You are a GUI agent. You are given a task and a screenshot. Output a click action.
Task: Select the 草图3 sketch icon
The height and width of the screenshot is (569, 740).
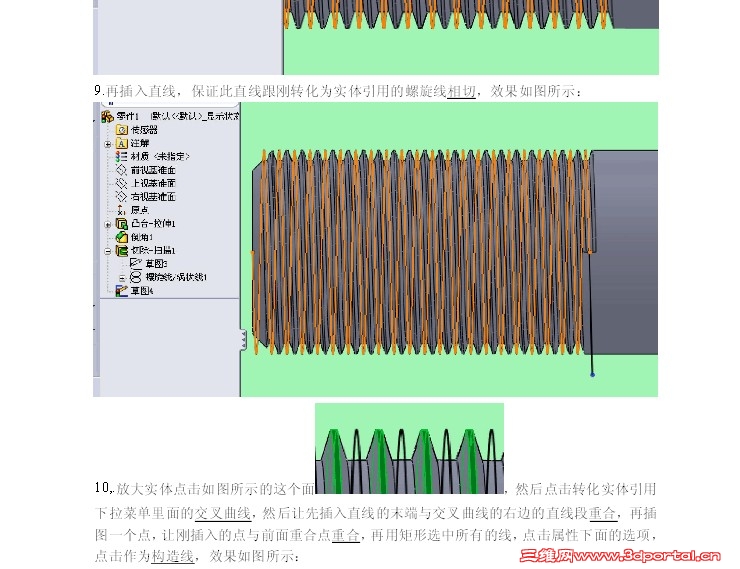tap(136, 263)
